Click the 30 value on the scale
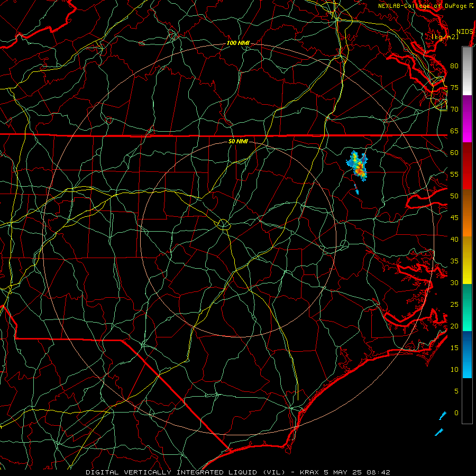Viewport: 476px width, 476px height. pyautogui.click(x=454, y=282)
